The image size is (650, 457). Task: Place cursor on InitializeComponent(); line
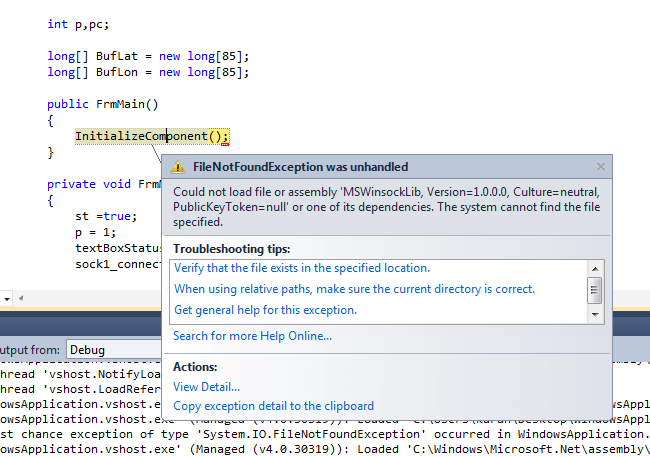tap(152, 136)
